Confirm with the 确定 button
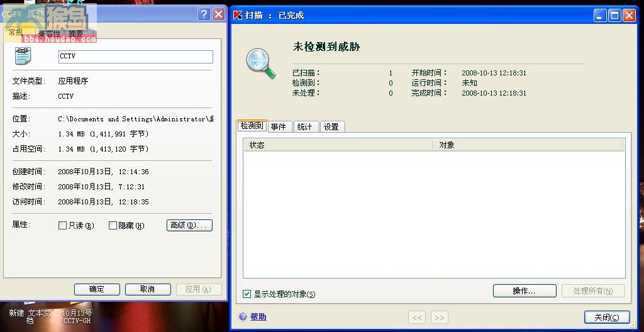This screenshot has width=644, height=332. coord(97,289)
